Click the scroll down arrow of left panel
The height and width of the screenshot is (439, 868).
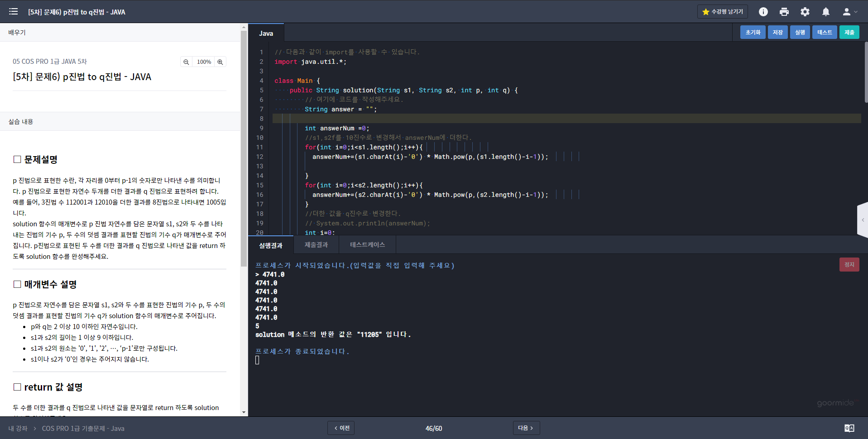click(x=244, y=412)
